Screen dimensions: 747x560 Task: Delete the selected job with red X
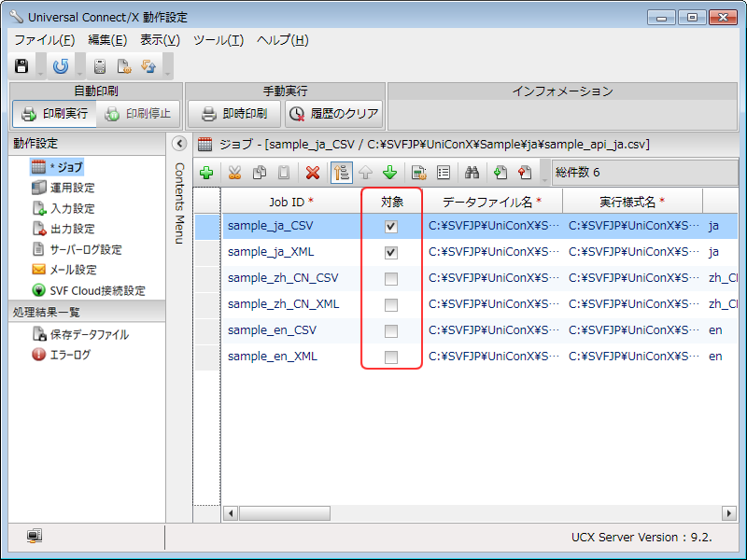coord(313,173)
